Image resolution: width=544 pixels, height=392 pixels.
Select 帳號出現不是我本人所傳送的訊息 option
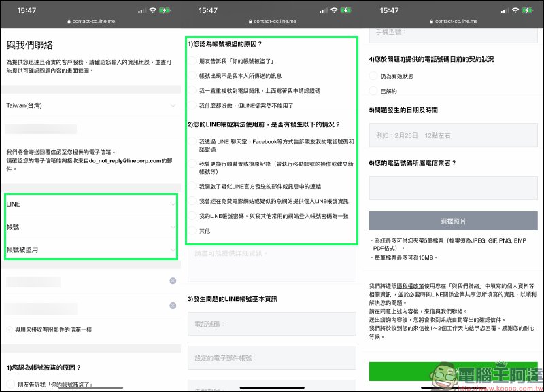click(x=192, y=76)
